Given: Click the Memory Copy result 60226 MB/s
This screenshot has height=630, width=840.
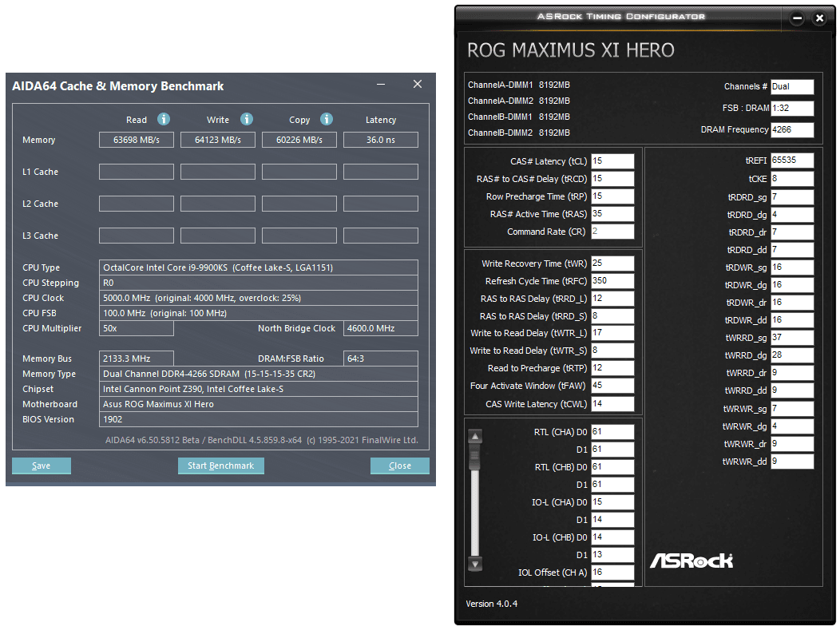Looking at the screenshot, I should pyautogui.click(x=299, y=140).
